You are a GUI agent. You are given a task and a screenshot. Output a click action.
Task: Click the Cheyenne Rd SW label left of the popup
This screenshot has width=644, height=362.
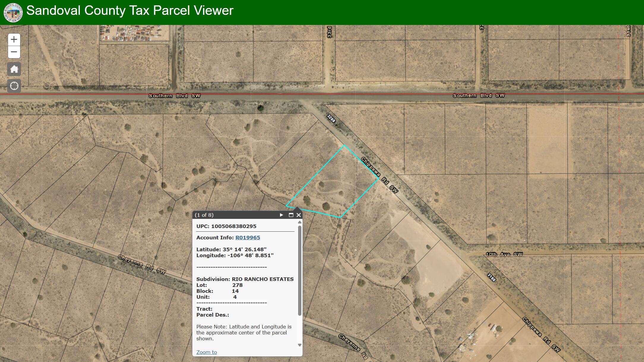pos(142,264)
